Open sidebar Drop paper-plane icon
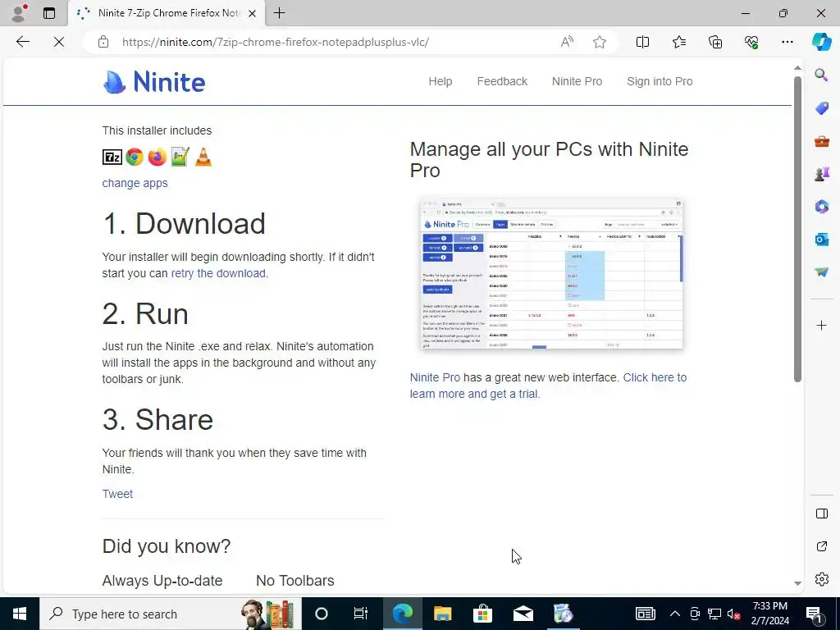 click(821, 272)
